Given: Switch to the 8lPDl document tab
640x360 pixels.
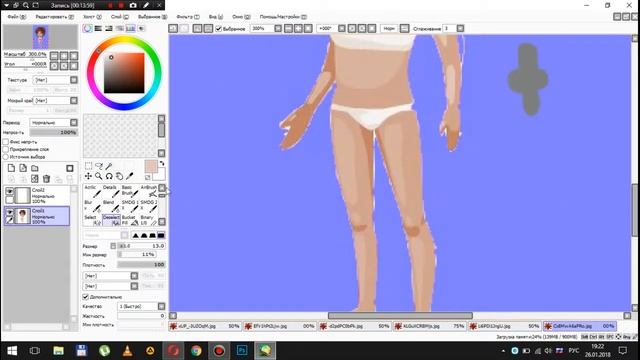Looking at the screenshot, I should click(x=505, y=326).
